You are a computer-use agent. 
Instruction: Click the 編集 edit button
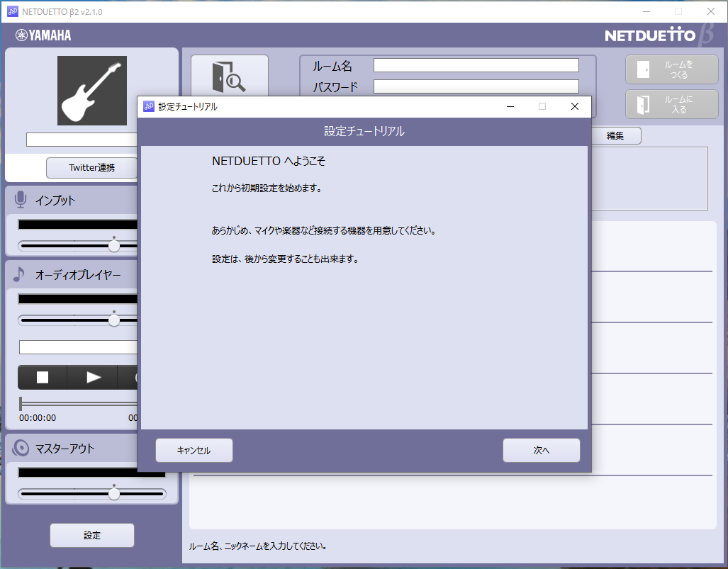pyautogui.click(x=616, y=135)
